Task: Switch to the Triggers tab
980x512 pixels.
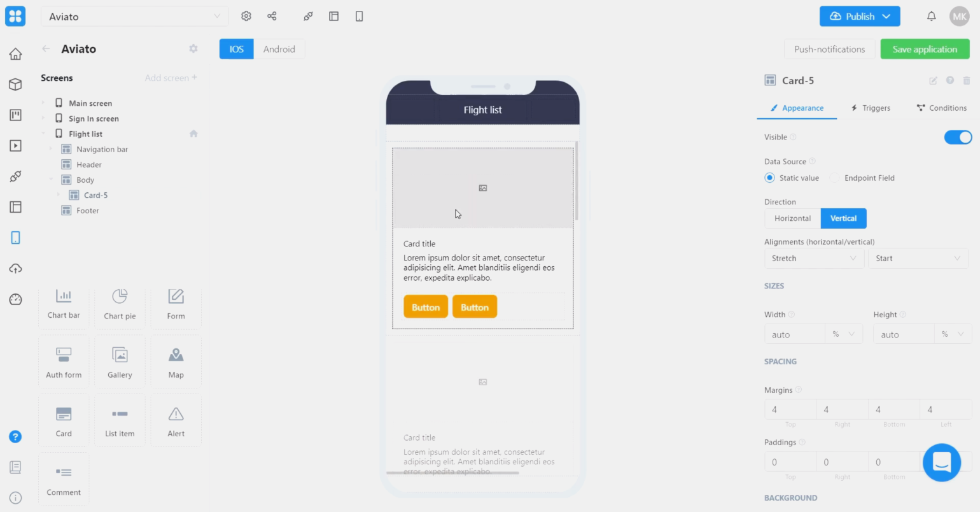Action: click(x=871, y=108)
